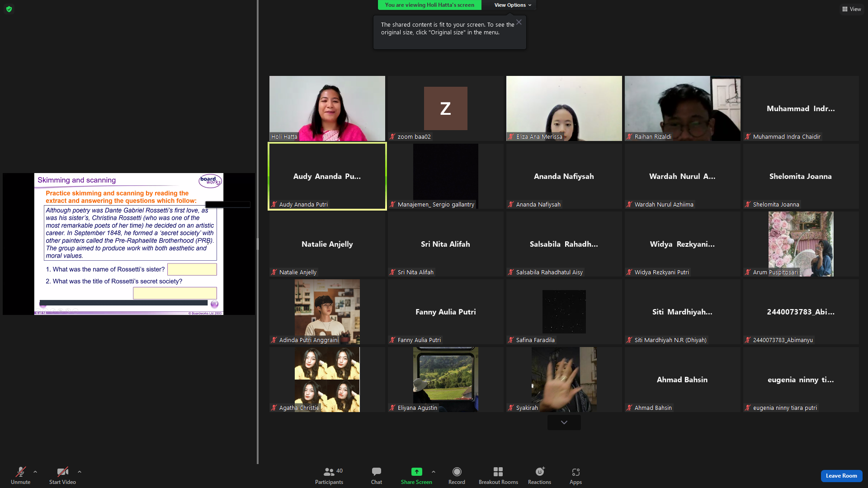
Task: Close the shared content size notification
Action: [x=519, y=22]
